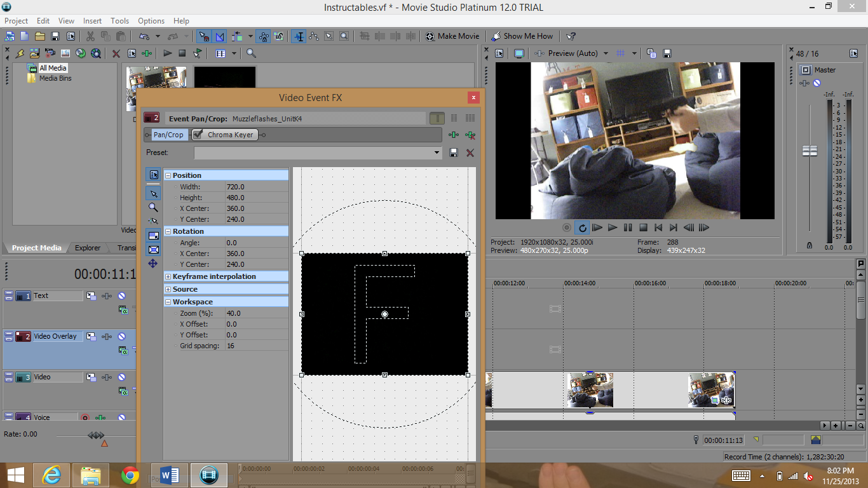This screenshot has width=868, height=488.
Task: Open the Insert menu
Action: tap(92, 21)
